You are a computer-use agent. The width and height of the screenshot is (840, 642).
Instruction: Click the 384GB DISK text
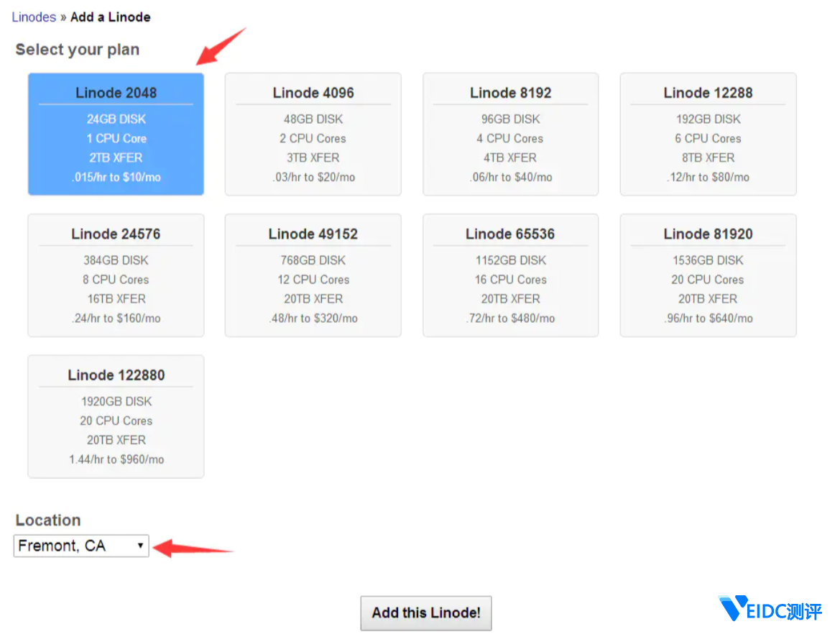[x=116, y=260]
